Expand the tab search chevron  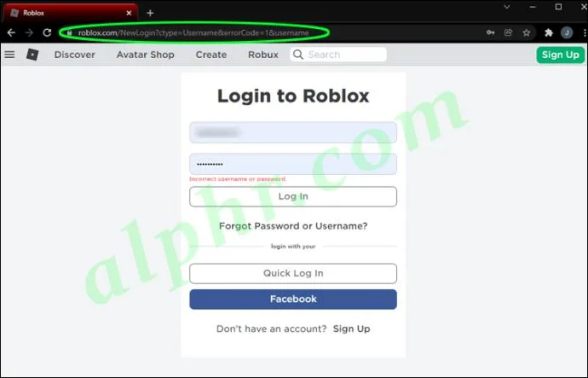click(507, 7)
